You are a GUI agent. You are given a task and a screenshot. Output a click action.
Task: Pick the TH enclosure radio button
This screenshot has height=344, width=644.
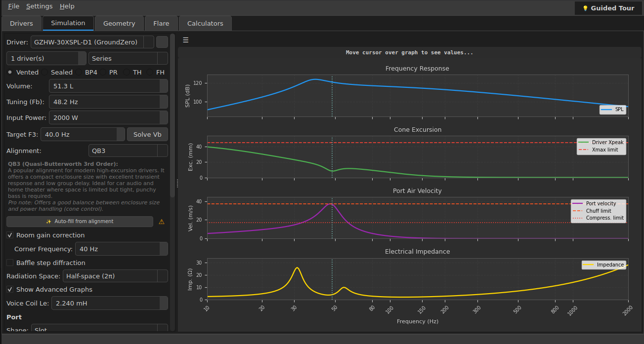tap(132, 72)
